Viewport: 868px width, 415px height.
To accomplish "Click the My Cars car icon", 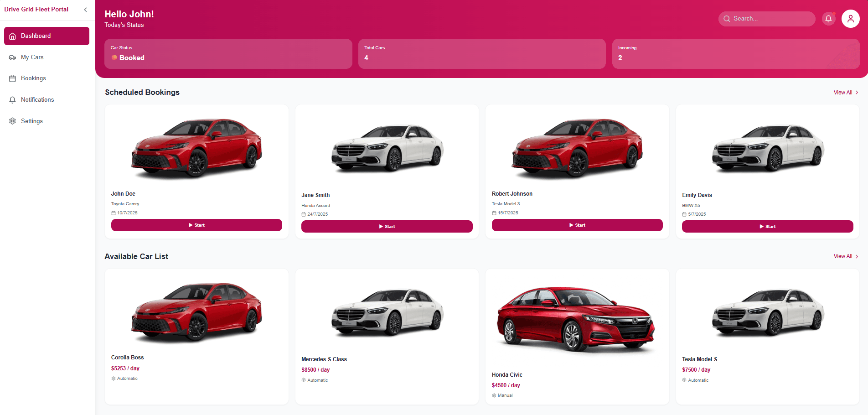I will click(x=13, y=57).
